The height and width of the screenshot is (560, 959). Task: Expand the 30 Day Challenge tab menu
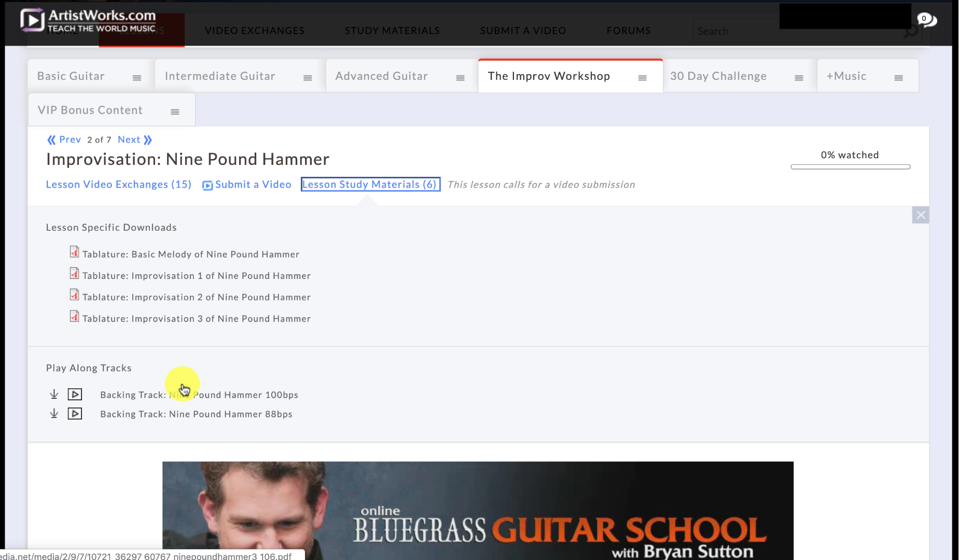(799, 78)
